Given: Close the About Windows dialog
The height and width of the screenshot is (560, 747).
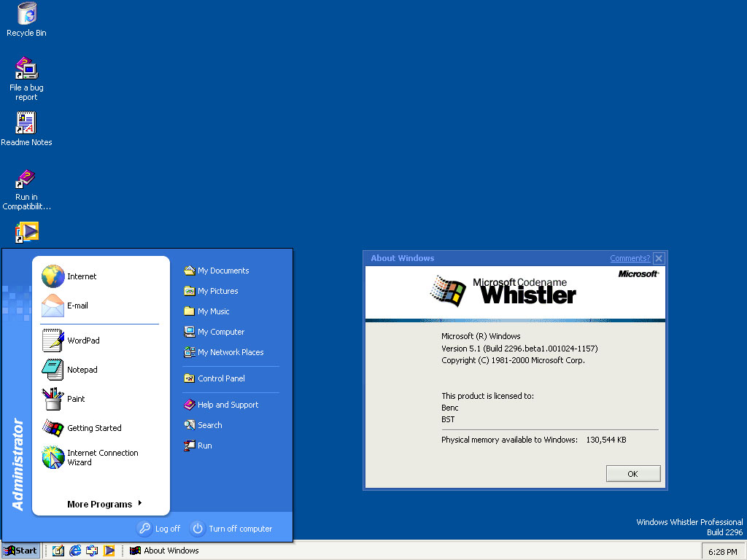Looking at the screenshot, I should (659, 258).
